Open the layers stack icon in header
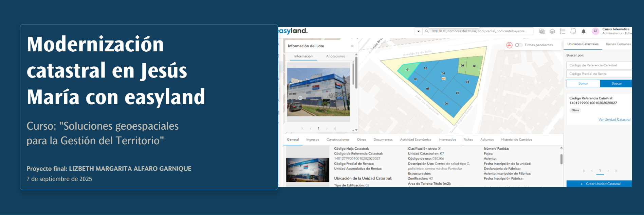This screenshot has width=644, height=215. coord(552,31)
